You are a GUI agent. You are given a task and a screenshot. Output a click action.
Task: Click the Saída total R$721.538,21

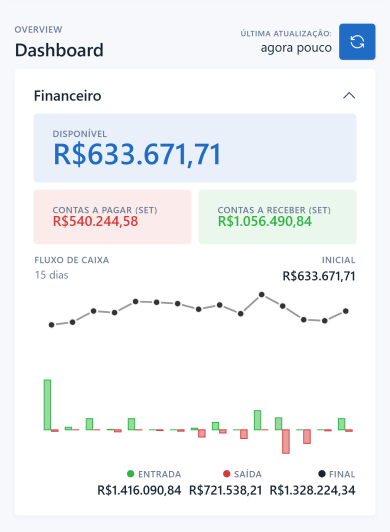[226, 490]
